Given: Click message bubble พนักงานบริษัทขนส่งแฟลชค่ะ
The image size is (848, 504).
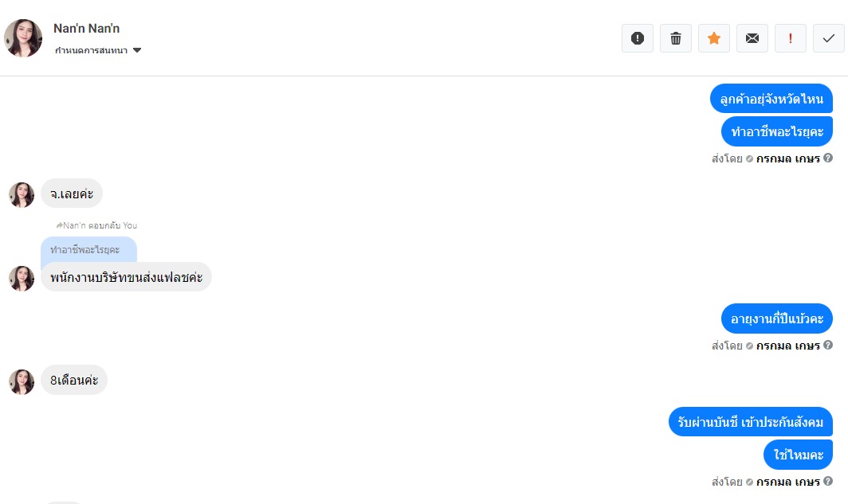Looking at the screenshot, I should click(x=126, y=277).
